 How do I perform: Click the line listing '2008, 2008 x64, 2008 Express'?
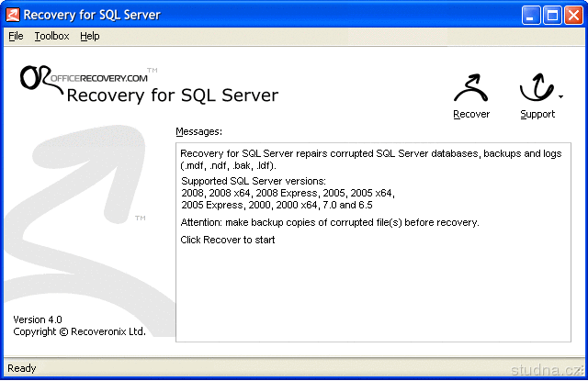pyautogui.click(x=288, y=193)
